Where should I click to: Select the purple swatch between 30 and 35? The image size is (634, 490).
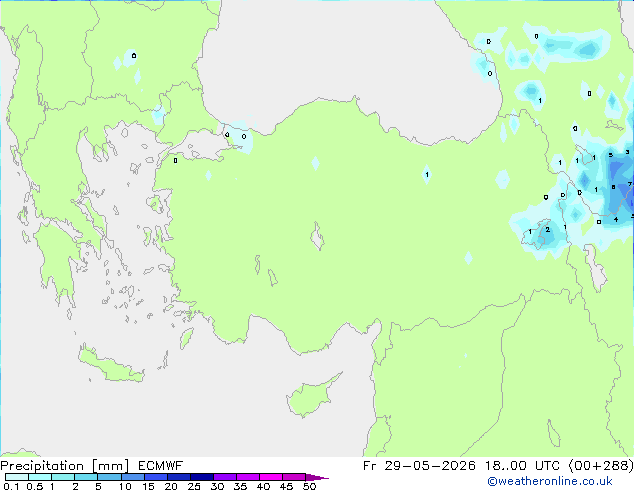point(225,477)
